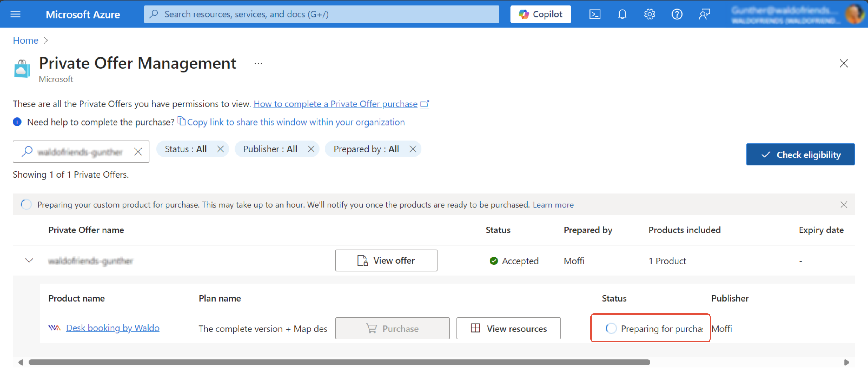The width and height of the screenshot is (868, 387).
Task: Click Showing 1 of 1 Private Offers text
Action: pyautogui.click(x=71, y=175)
